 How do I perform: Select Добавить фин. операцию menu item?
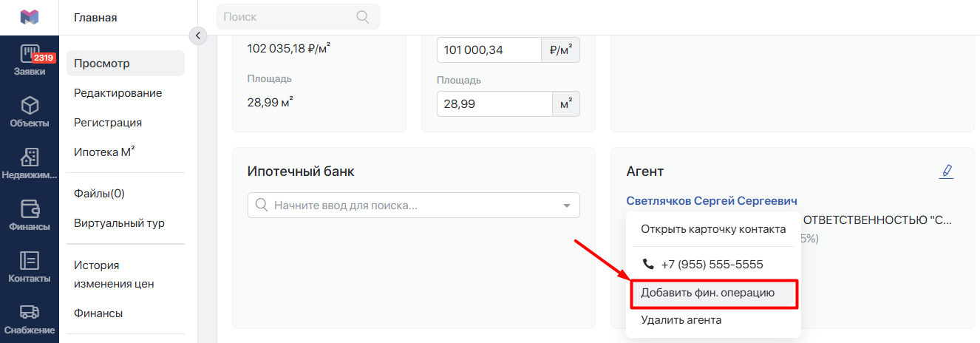point(713,293)
